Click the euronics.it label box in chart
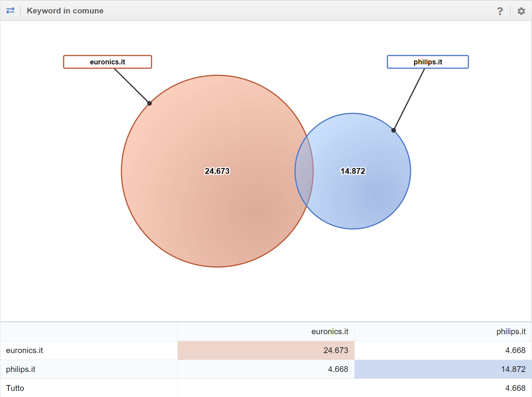The image size is (532, 397). point(108,62)
